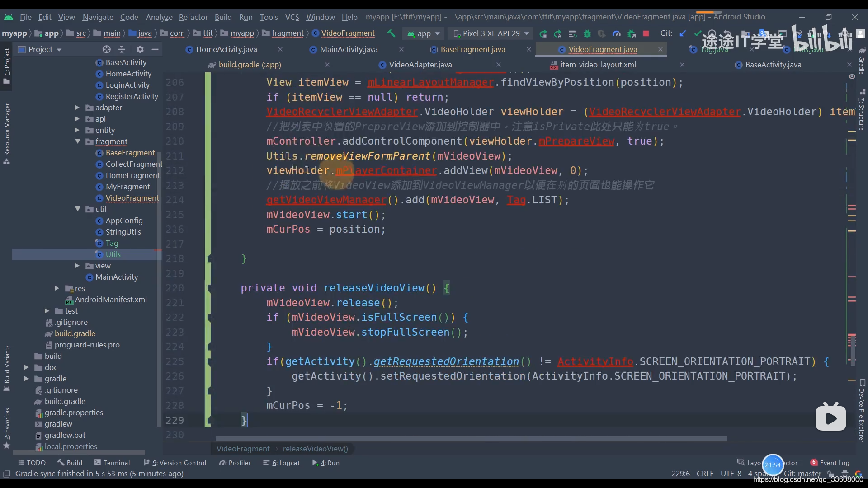Click the stack-lines icon after Apply Code Changes
This screenshot has width=868, height=488.
(572, 33)
